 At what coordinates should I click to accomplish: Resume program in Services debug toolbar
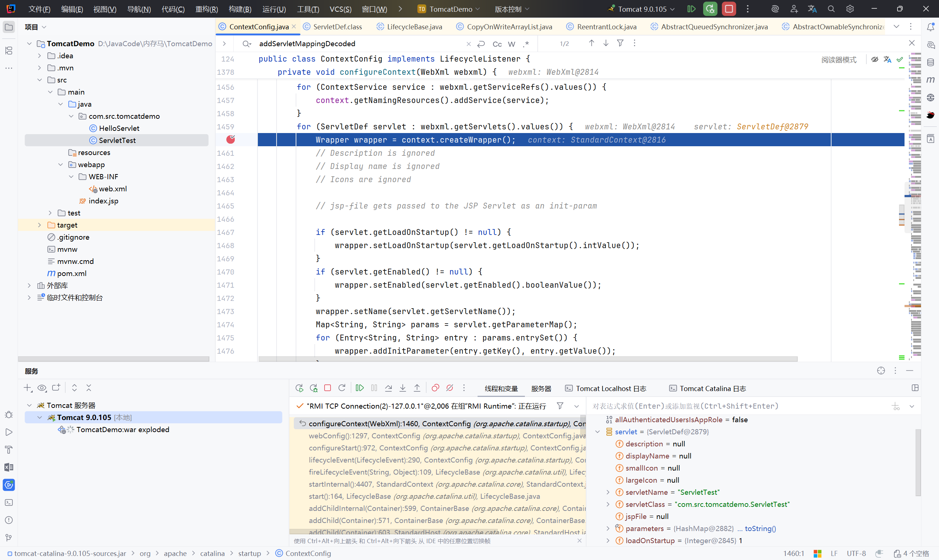point(359,388)
